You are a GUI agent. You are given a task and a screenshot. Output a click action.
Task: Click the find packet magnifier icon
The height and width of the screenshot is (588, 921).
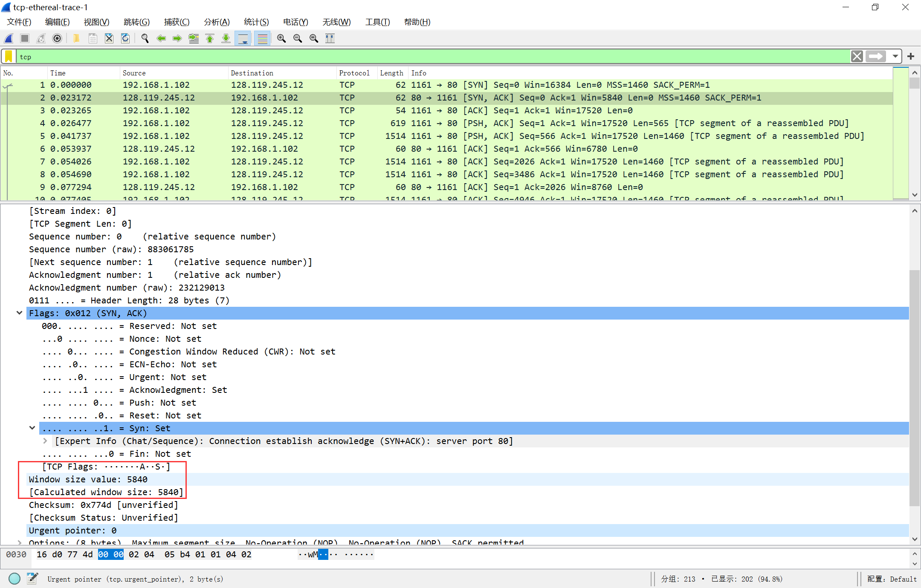pos(145,38)
